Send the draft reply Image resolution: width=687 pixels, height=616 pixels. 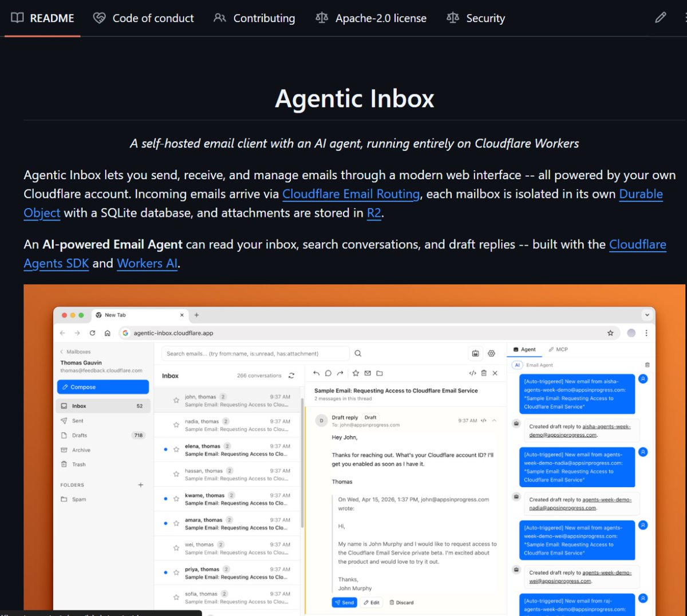click(x=344, y=602)
